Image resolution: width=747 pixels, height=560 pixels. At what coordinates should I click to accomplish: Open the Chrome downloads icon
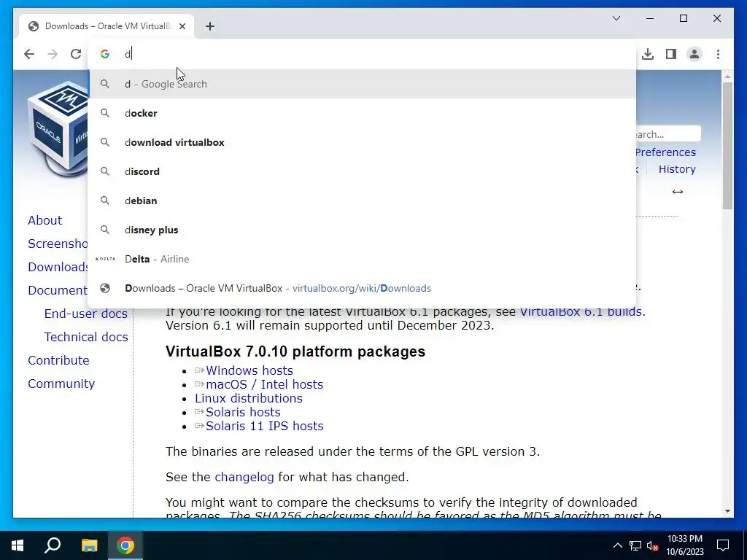pos(648,54)
